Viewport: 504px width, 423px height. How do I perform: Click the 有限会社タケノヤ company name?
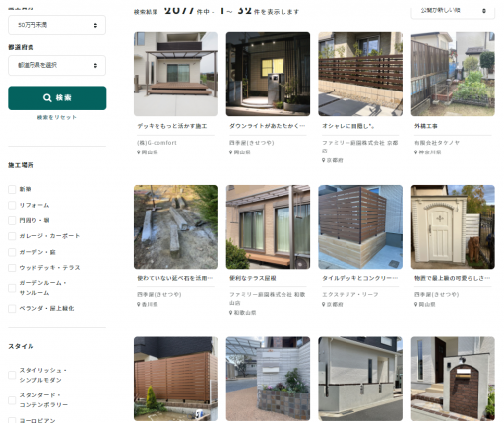[x=437, y=143]
